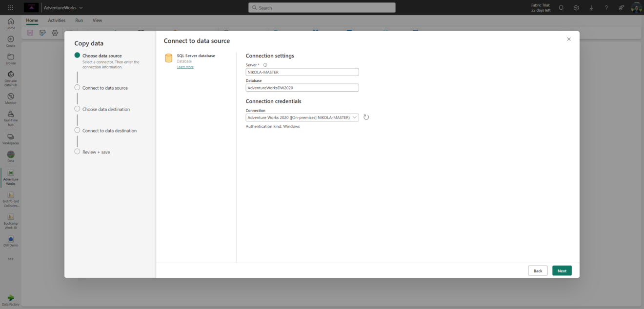Expand the AdventureWorks workspace switcher
Image resolution: width=644 pixels, height=309 pixels.
(80, 7)
